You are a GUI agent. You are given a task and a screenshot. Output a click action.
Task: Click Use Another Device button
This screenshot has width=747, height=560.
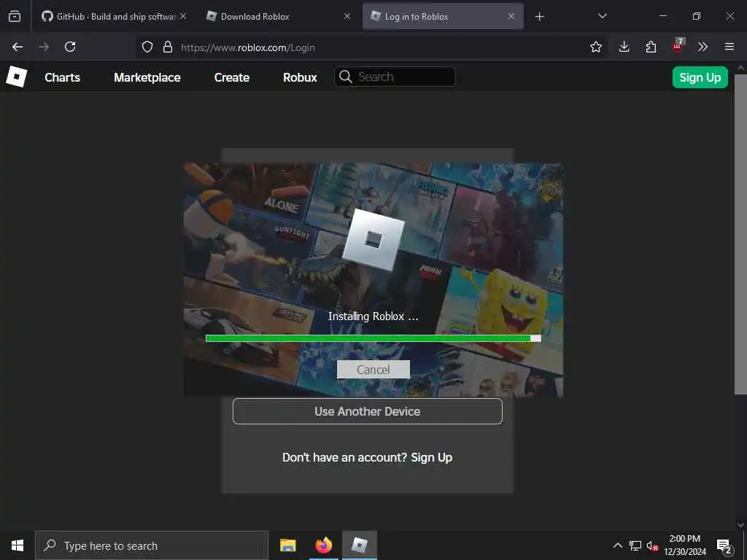point(368,411)
